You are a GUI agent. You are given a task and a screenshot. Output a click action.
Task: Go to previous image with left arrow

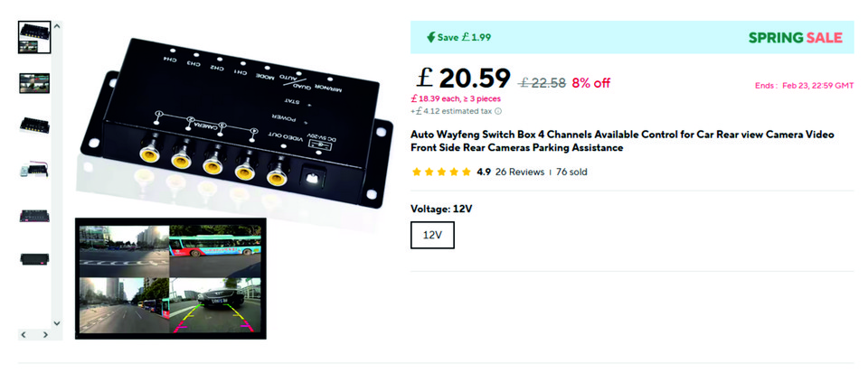coord(24,335)
